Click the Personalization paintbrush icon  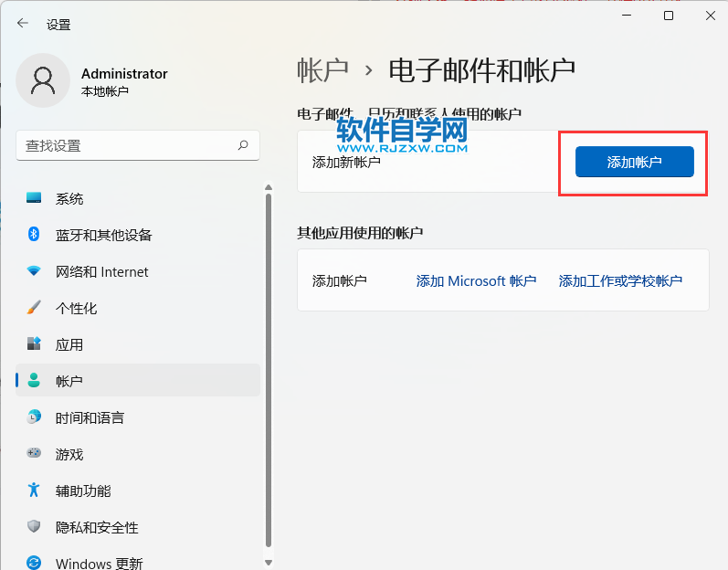pos(34,308)
